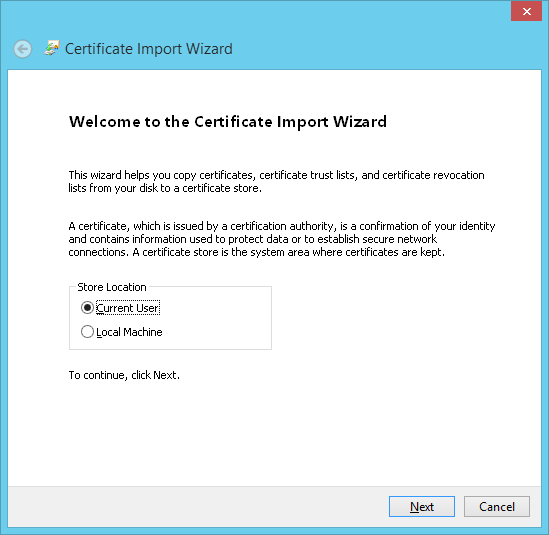Click the "To continue, click Next." instruction
Image resolution: width=549 pixels, height=535 pixels.
[x=124, y=375]
